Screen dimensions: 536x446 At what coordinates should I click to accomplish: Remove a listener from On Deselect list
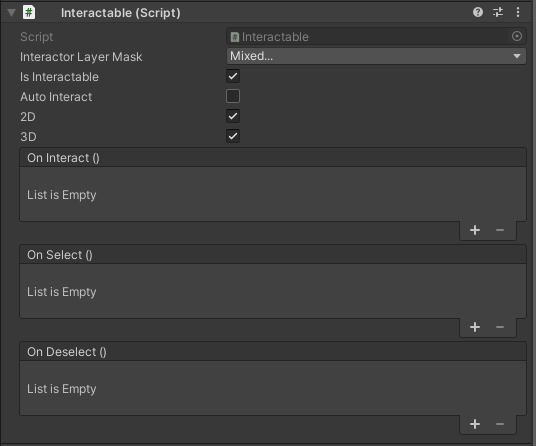500,424
